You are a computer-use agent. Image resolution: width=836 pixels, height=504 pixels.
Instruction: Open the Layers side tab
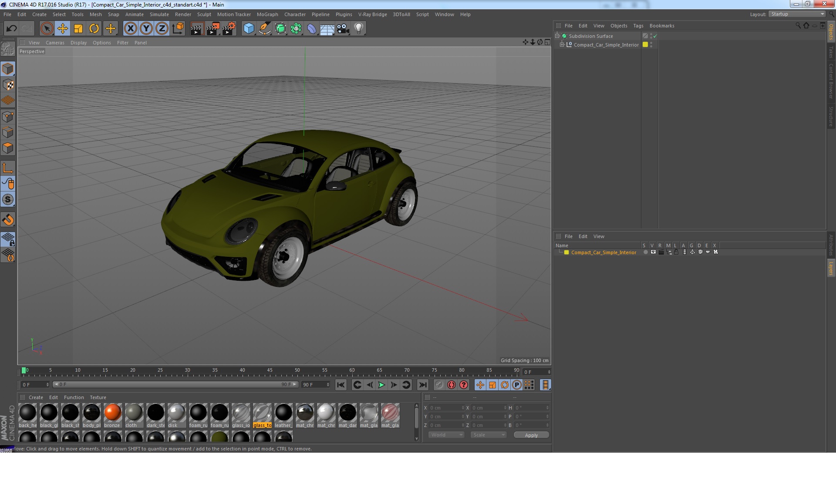831,269
